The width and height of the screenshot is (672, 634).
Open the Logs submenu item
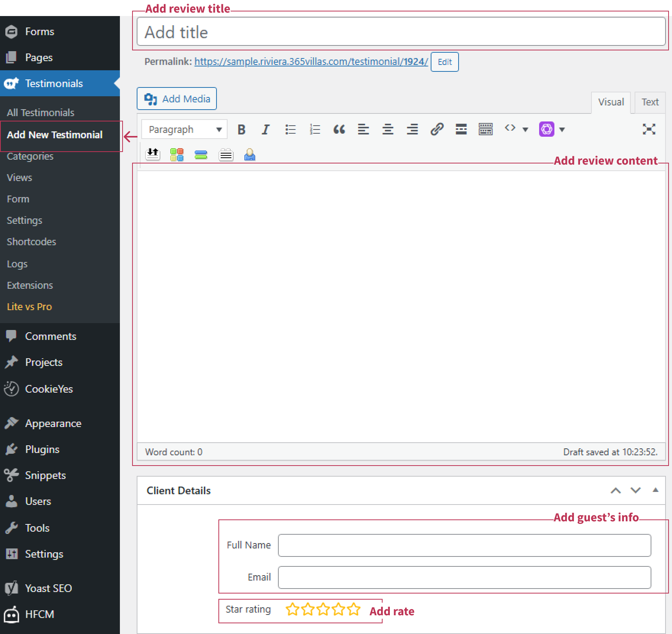click(17, 264)
